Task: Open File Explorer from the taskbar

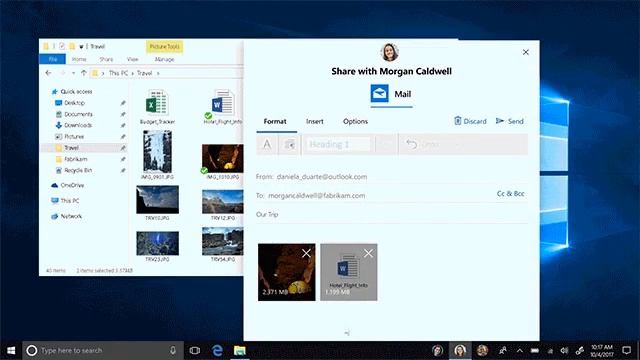Action: pos(240,350)
